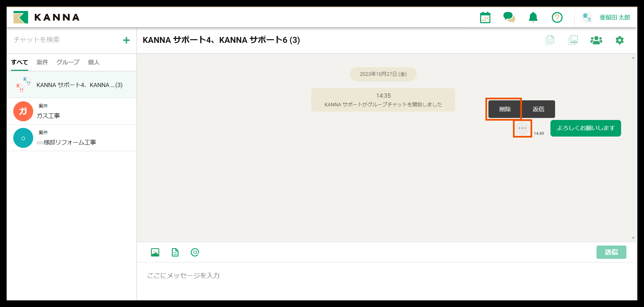The width and height of the screenshot is (644, 307).
Task: Insert a mention with @ icon
Action: point(195,253)
